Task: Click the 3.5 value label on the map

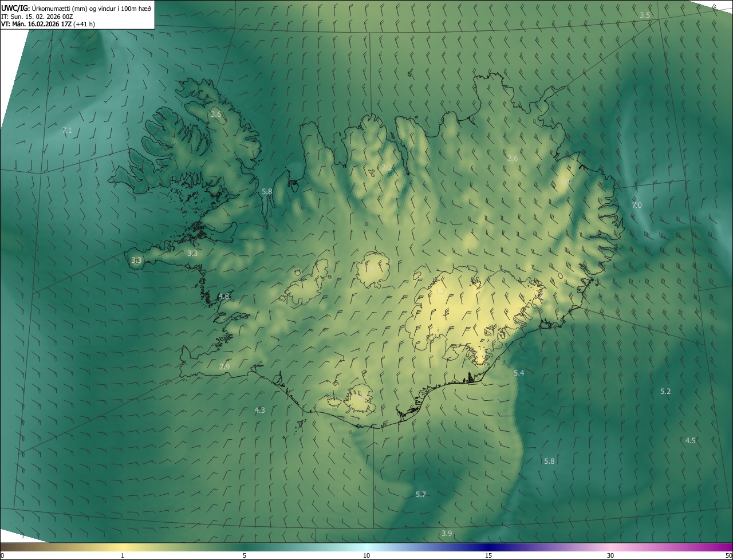Action: coord(645,15)
